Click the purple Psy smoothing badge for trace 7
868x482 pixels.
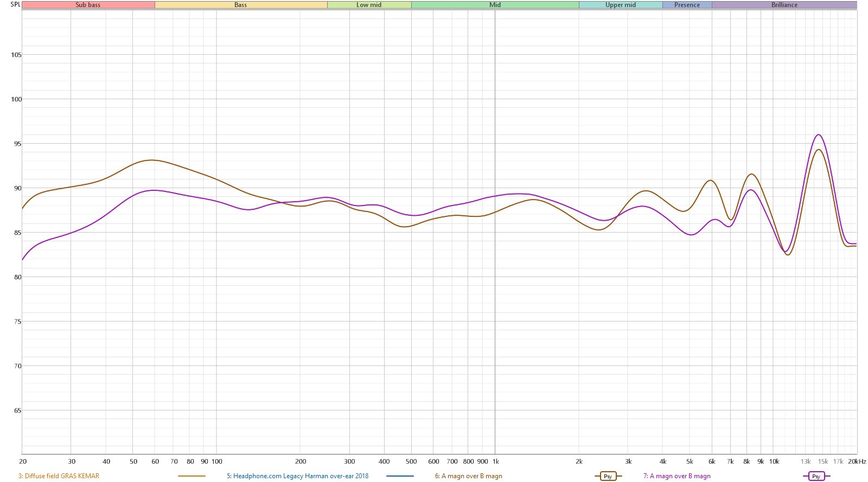(x=816, y=476)
